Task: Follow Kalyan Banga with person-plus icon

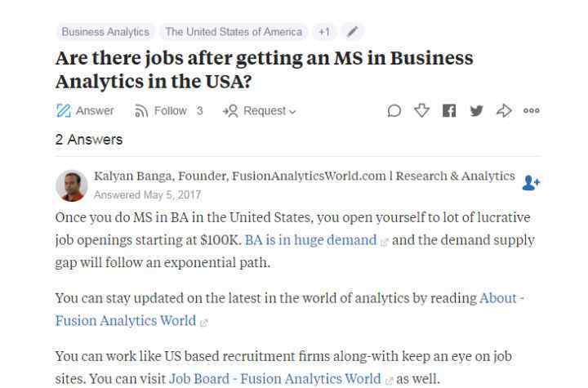Action: [x=531, y=183]
